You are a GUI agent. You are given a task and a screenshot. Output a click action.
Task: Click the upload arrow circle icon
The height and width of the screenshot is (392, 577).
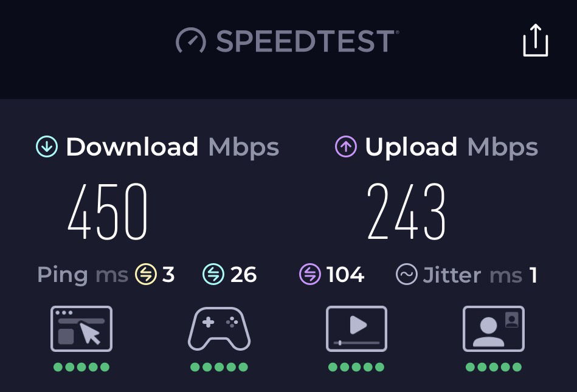click(345, 146)
